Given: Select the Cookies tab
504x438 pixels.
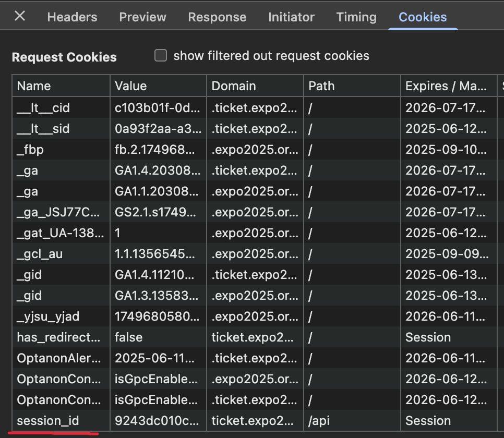Looking at the screenshot, I should 423,17.
